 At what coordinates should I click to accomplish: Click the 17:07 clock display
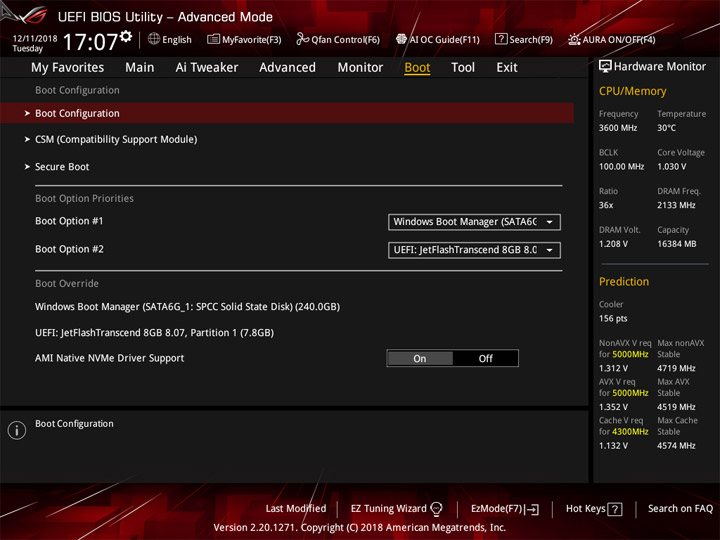tap(90, 42)
